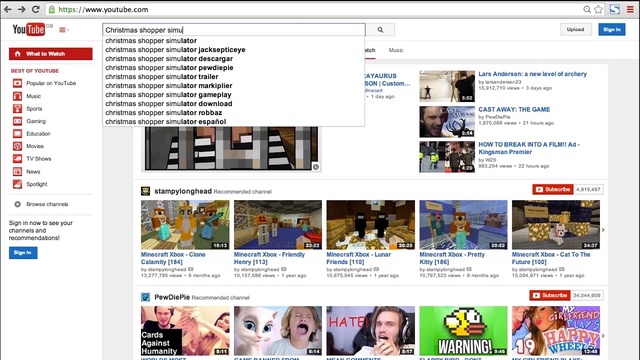Click the zoom magnifier icon in address bar
The image size is (640, 360).
point(587,9)
